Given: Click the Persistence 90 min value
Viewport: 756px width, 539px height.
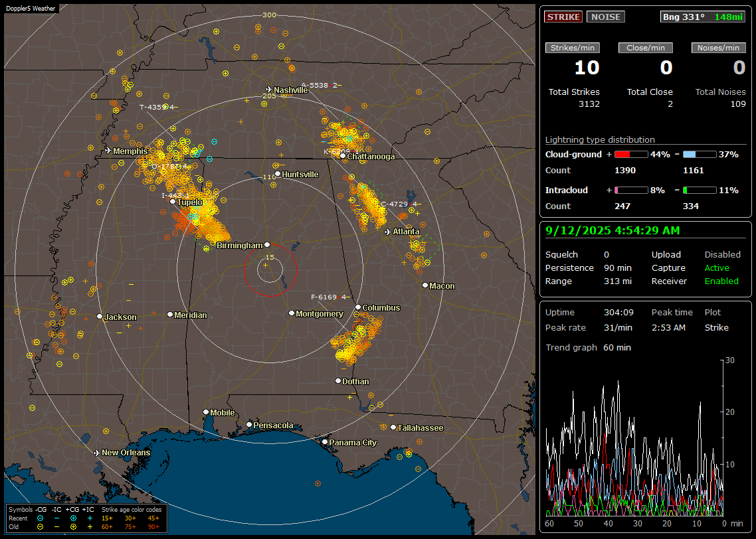Looking at the screenshot, I should click(618, 268).
